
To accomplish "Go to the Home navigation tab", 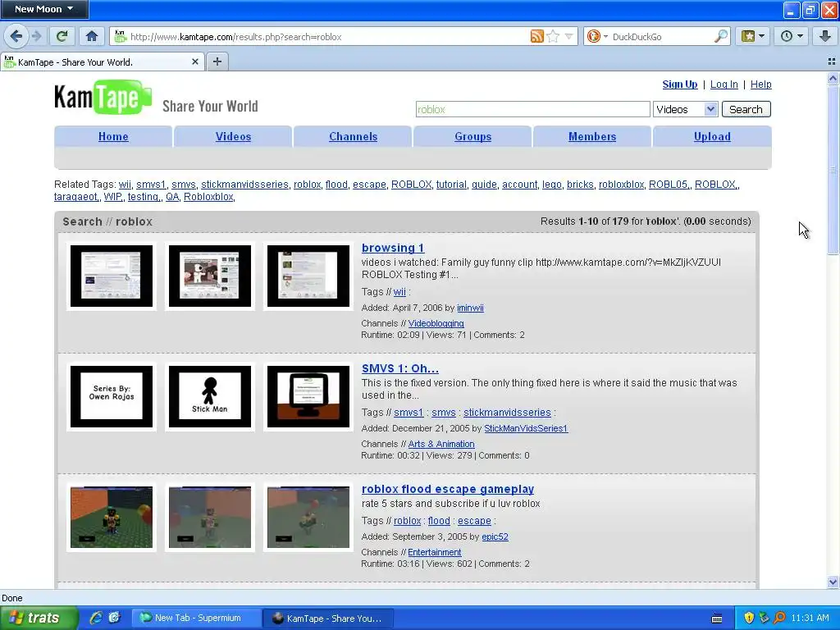I will click(x=113, y=137).
